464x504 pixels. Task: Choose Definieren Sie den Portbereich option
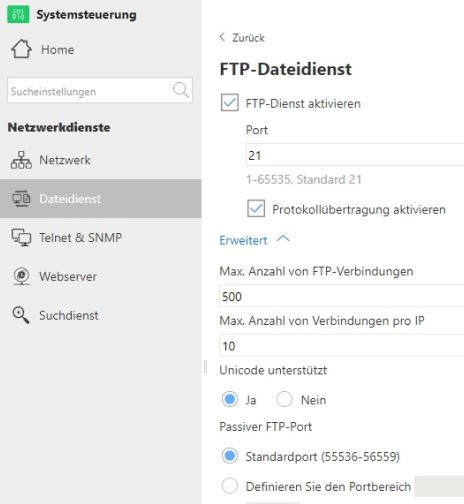point(230,486)
